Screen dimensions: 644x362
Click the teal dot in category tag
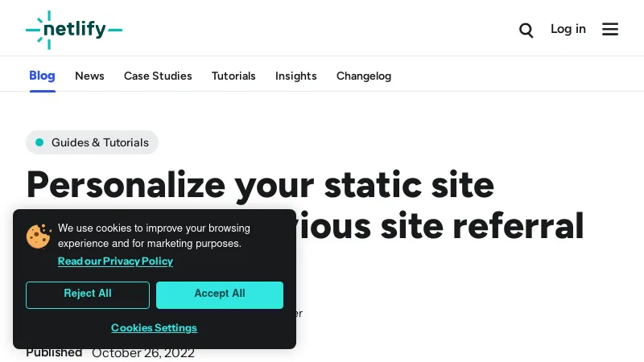[x=39, y=142]
